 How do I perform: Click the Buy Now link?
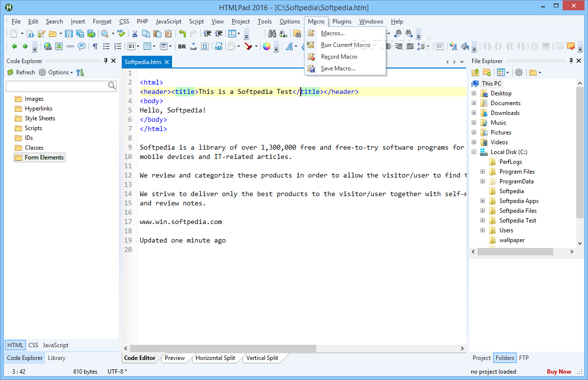click(x=559, y=372)
